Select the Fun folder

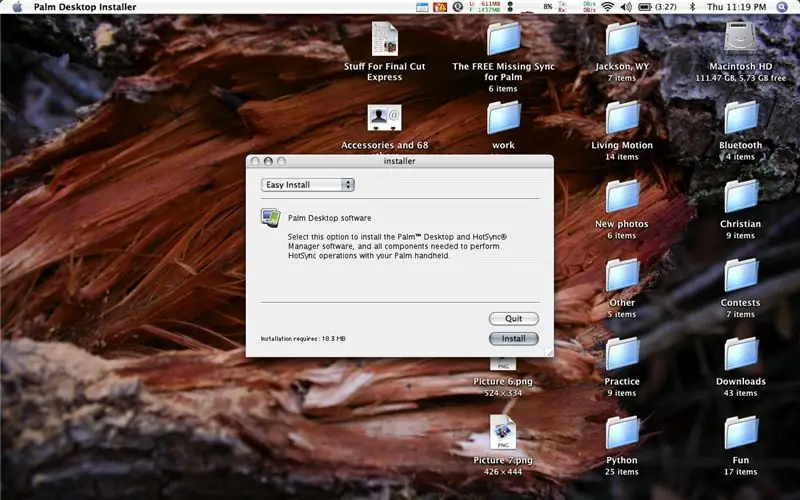[741, 433]
